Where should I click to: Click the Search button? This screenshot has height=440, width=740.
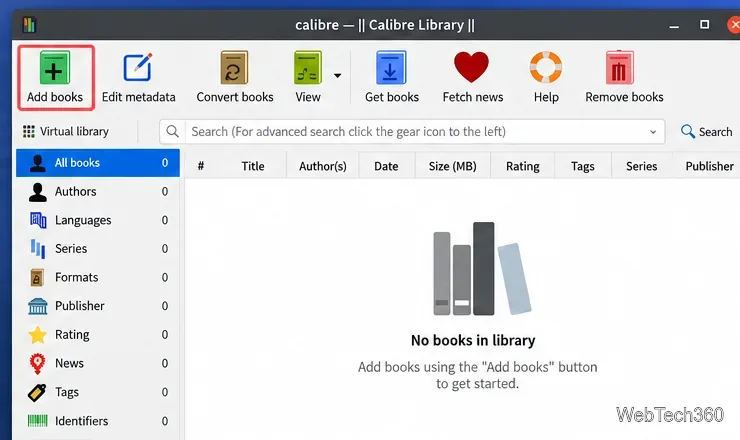click(x=706, y=132)
